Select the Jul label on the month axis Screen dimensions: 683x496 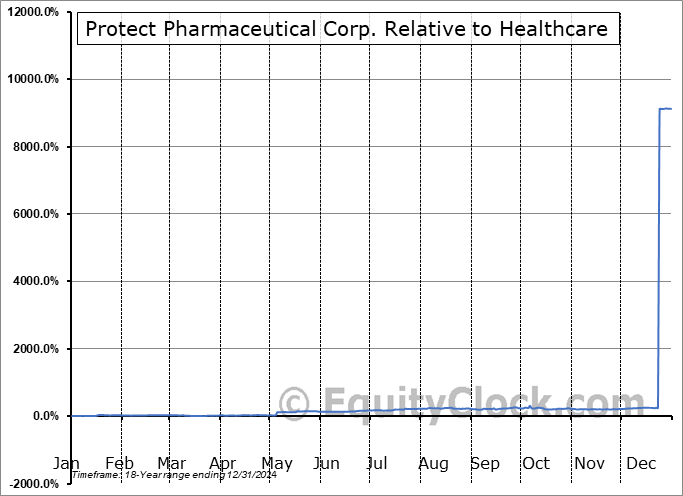377,464
